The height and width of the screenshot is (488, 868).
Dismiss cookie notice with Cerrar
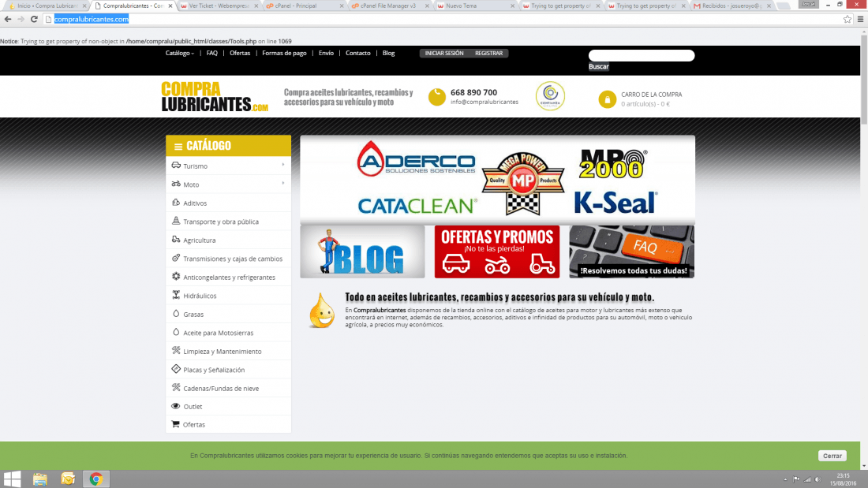(832, 456)
